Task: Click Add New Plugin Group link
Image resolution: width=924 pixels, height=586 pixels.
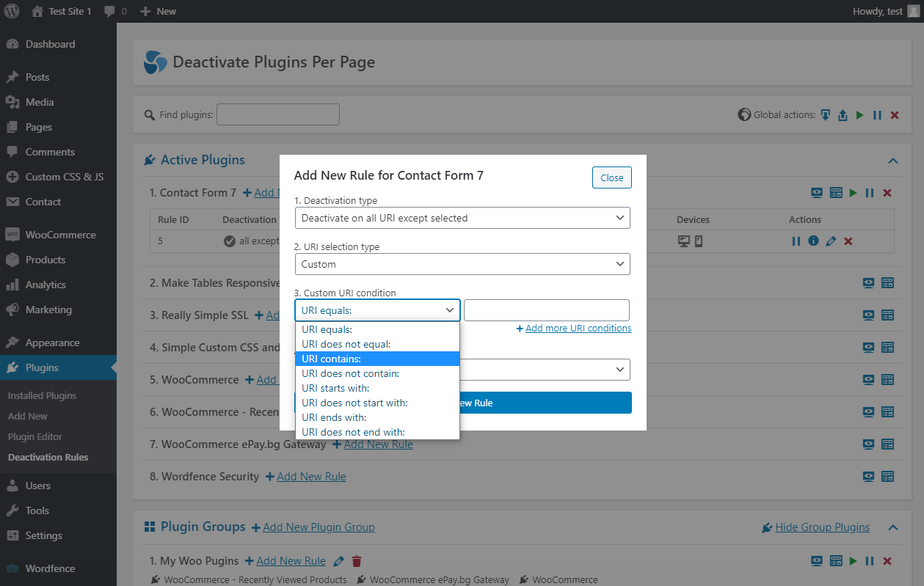Action: pyautogui.click(x=319, y=527)
